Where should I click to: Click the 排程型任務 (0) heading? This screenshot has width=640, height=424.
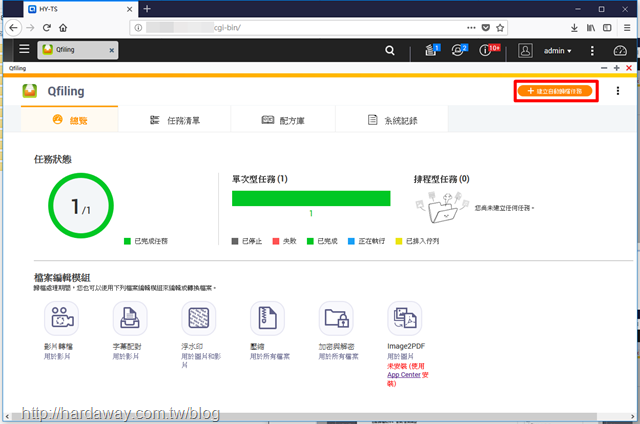click(441, 179)
